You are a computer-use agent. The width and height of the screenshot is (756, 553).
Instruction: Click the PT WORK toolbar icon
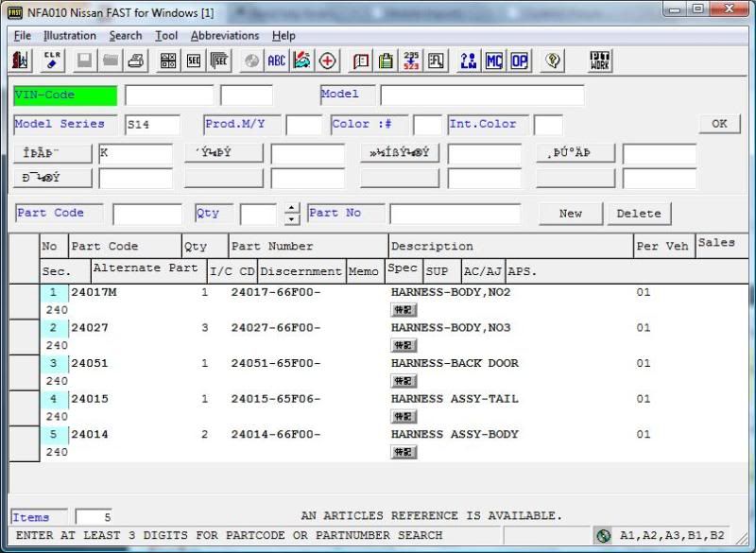click(x=600, y=60)
